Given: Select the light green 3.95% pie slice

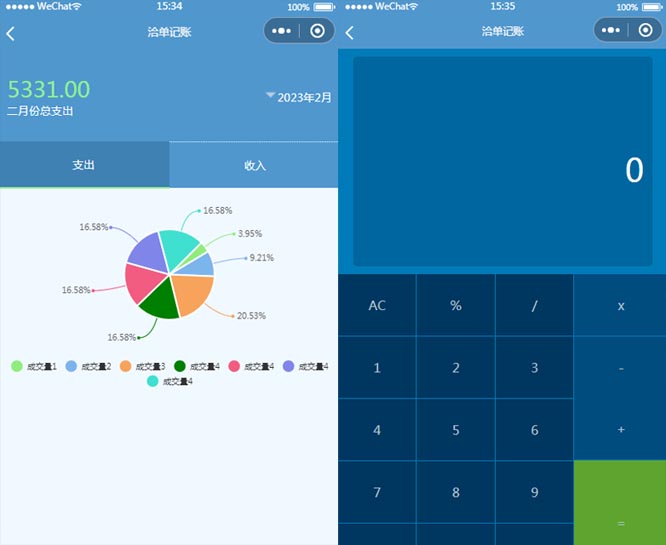Looking at the screenshot, I should [199, 252].
